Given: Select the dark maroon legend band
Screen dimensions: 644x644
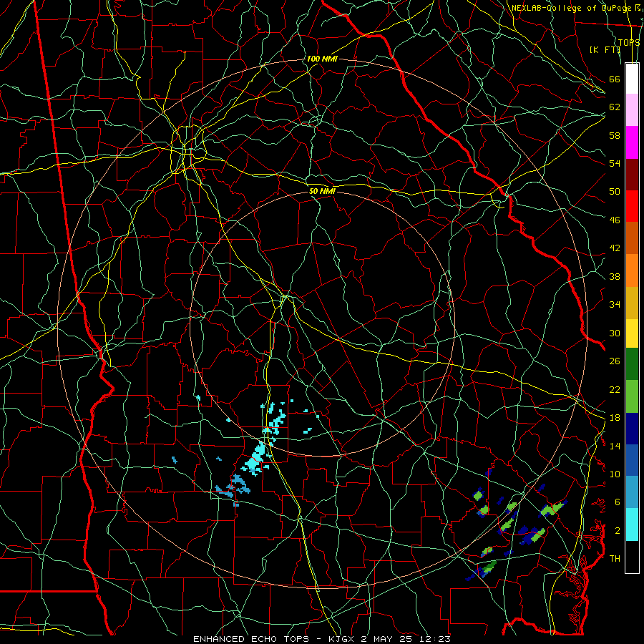Looking at the screenshot, I should [x=632, y=174].
